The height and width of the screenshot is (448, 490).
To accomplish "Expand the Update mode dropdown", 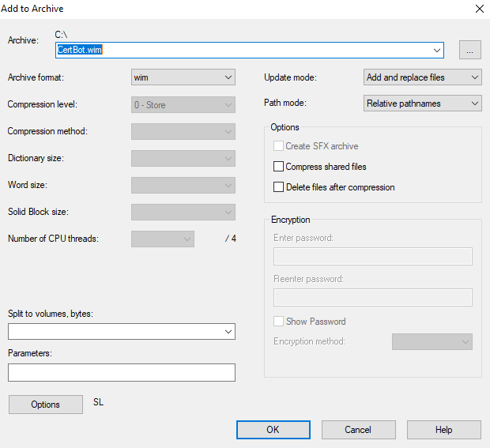I will (423, 77).
